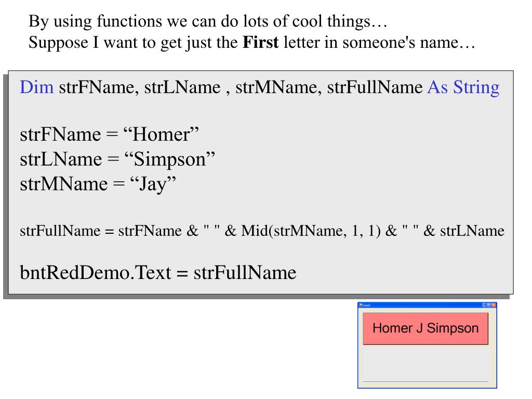Click the bold word First in heading
Viewport: 532px width, 399px height.
[x=261, y=43]
